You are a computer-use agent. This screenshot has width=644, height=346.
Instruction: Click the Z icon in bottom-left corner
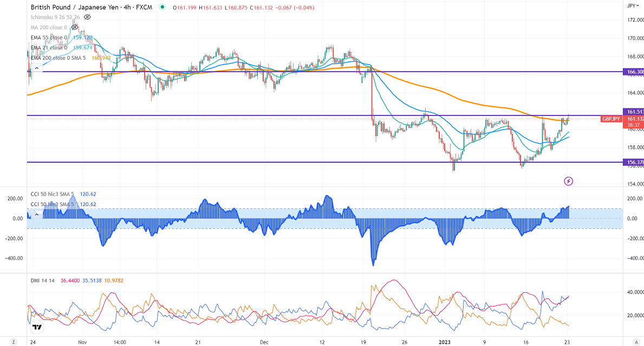point(14,343)
